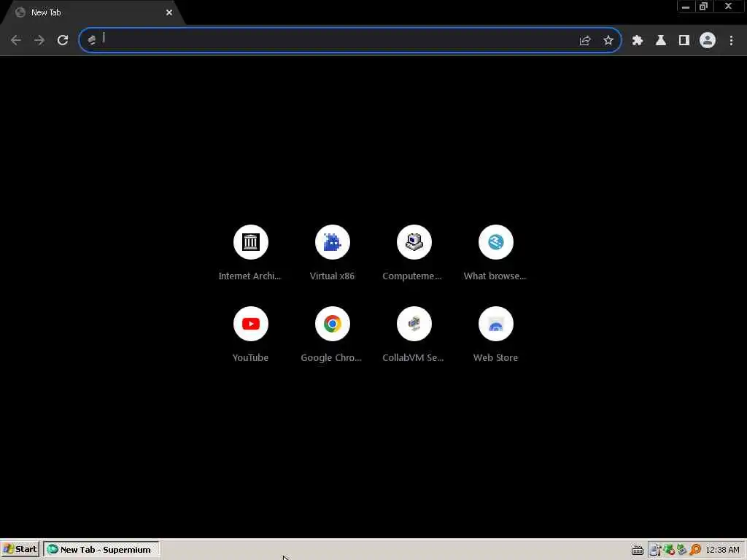Click New Tab - Supermium taskbar button
Image resolution: width=747 pixels, height=560 pixels.
pyautogui.click(x=101, y=550)
